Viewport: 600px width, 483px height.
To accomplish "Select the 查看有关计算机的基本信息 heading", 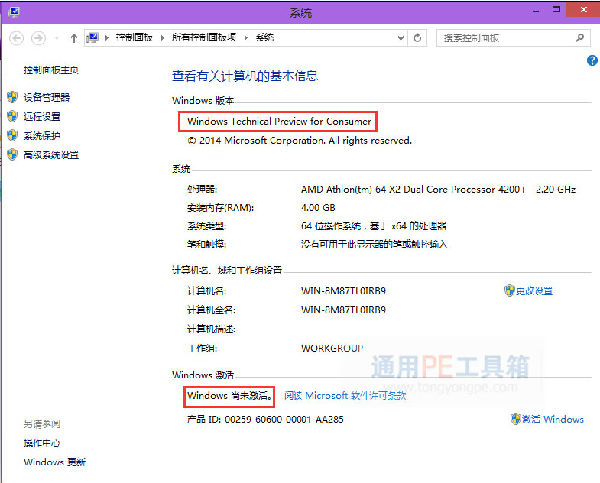I will (x=245, y=76).
